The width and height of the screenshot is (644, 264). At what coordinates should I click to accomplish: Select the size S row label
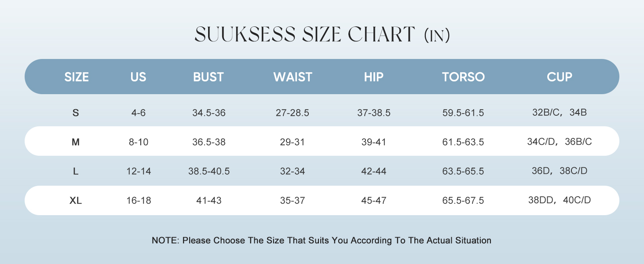pos(76,113)
